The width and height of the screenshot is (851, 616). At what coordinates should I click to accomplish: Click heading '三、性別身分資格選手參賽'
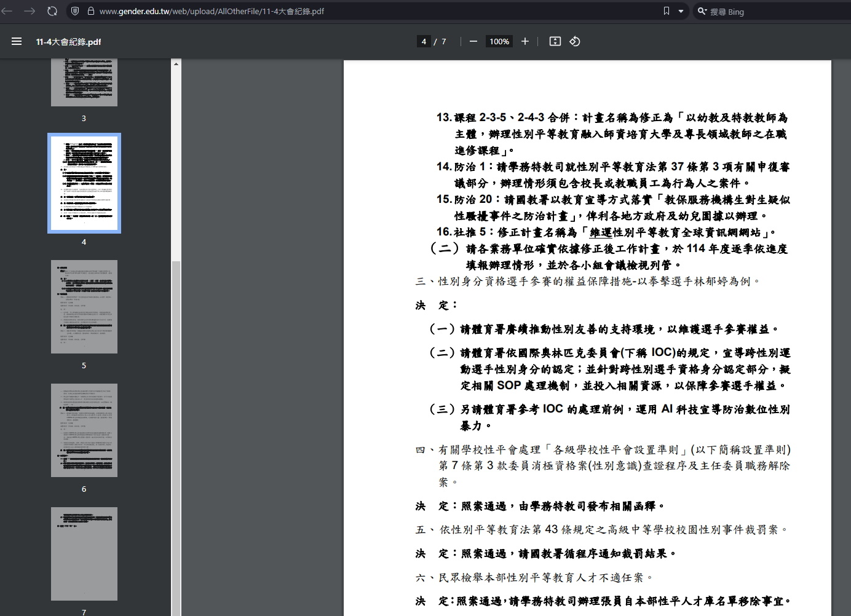pos(588,281)
